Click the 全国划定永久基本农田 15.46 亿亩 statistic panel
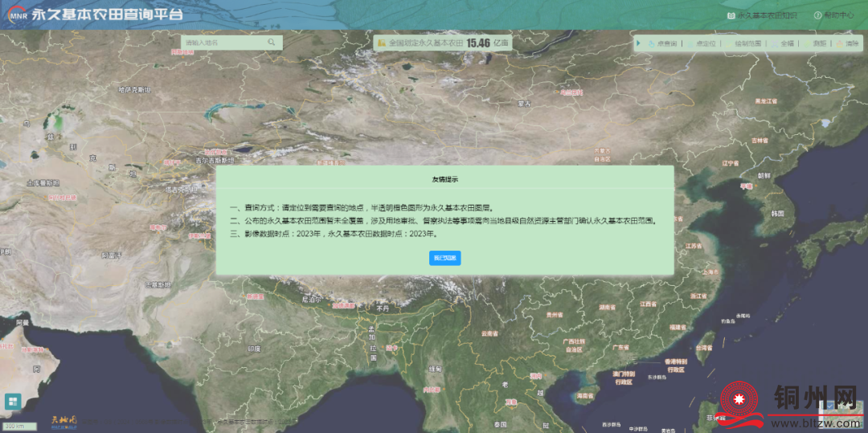868x433 pixels. [x=443, y=43]
